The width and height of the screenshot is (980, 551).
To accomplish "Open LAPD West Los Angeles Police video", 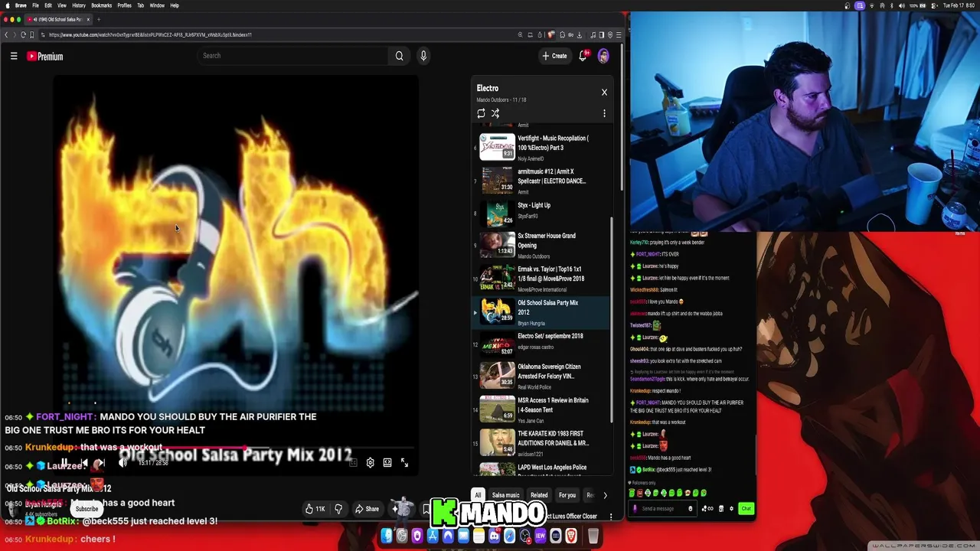I will (542, 468).
